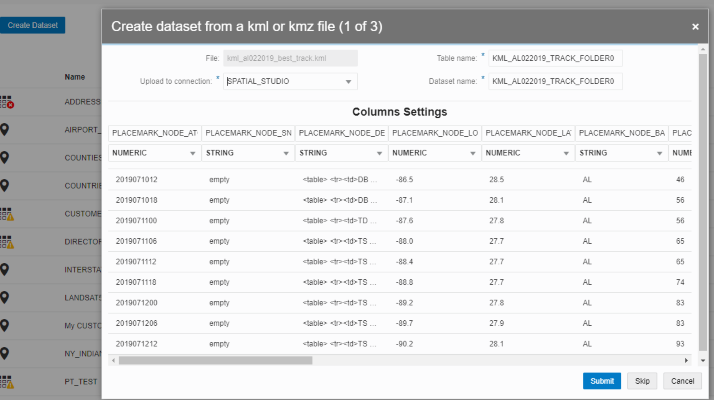Click map pin icon beside My CUSTOM row

click(5, 326)
